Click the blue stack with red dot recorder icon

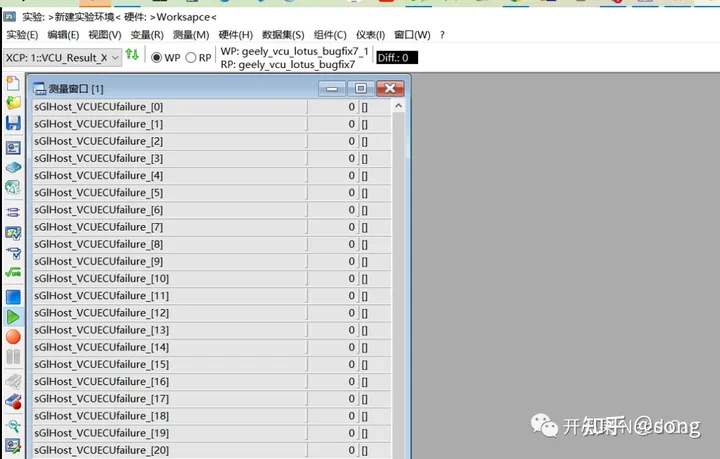click(13, 401)
